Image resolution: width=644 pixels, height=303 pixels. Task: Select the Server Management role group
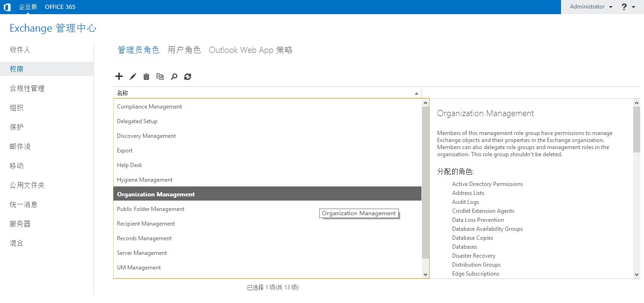pos(267,253)
